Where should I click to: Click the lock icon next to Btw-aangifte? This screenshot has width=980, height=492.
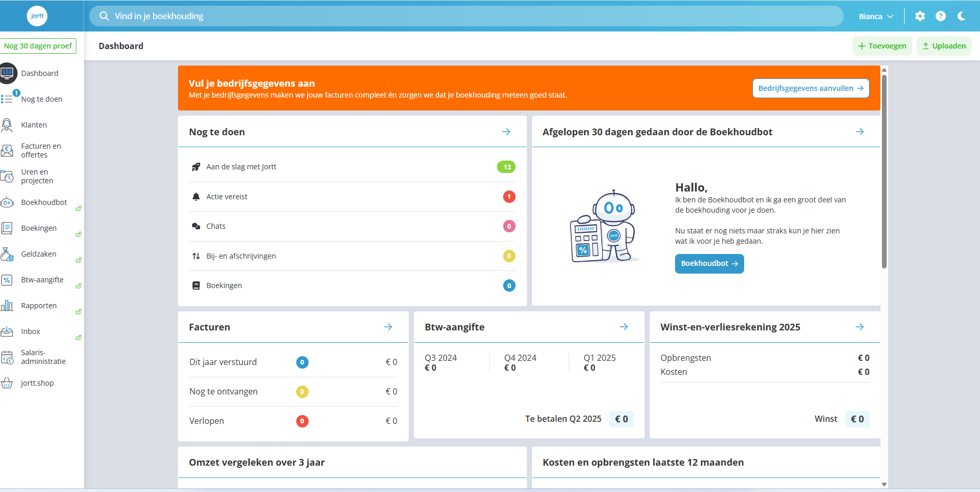[x=78, y=286]
